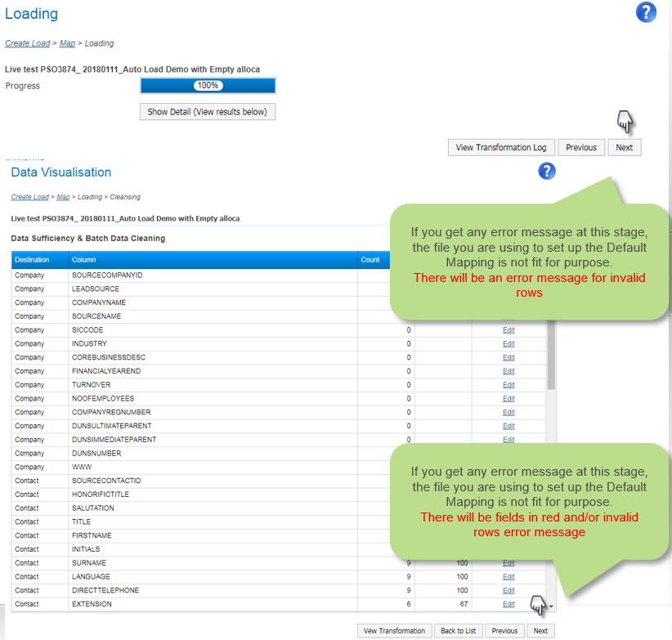
Task: Edit the NOOFEMPLOYEES row
Action: click(x=508, y=398)
